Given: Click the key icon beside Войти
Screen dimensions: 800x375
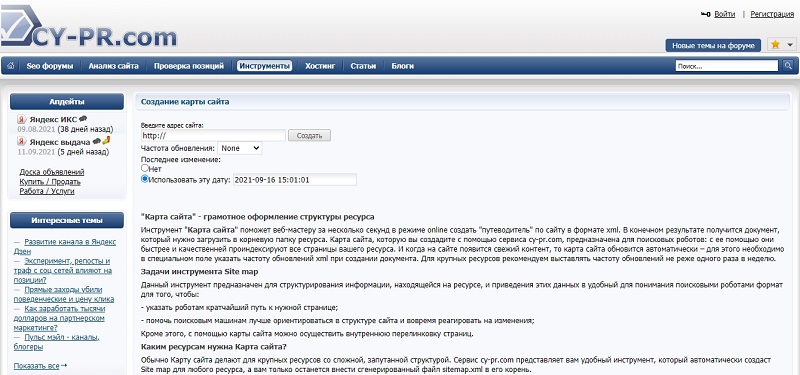Looking at the screenshot, I should (706, 14).
